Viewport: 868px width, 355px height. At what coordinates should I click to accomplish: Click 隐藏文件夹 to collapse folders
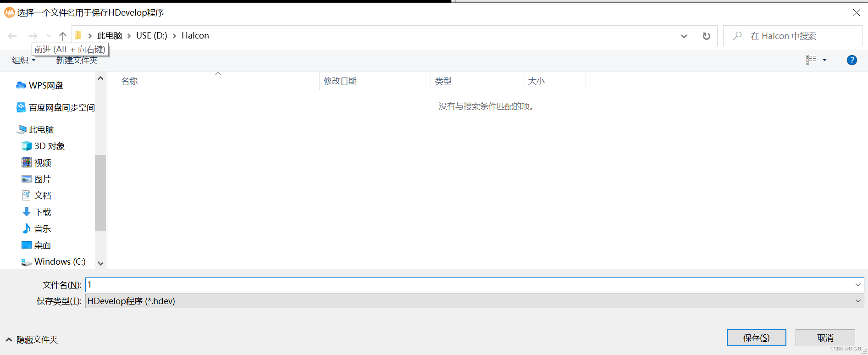click(32, 340)
